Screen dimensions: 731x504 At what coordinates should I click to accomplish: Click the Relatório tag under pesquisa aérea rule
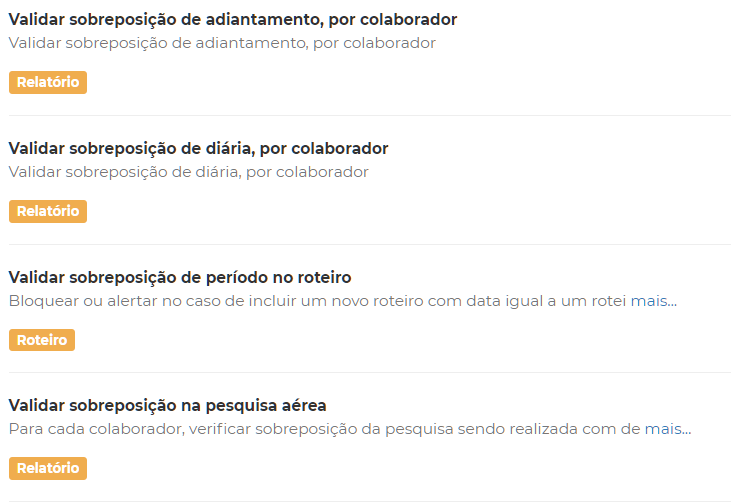pos(48,468)
